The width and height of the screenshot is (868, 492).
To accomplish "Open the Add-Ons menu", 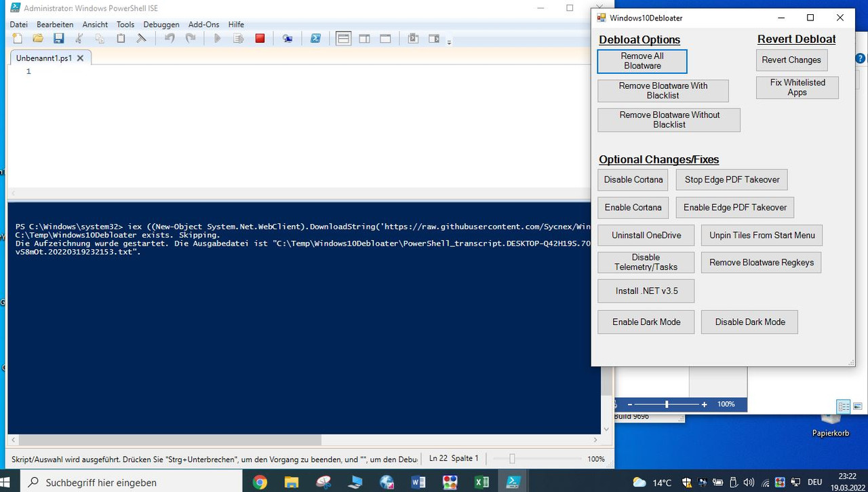I will [204, 24].
